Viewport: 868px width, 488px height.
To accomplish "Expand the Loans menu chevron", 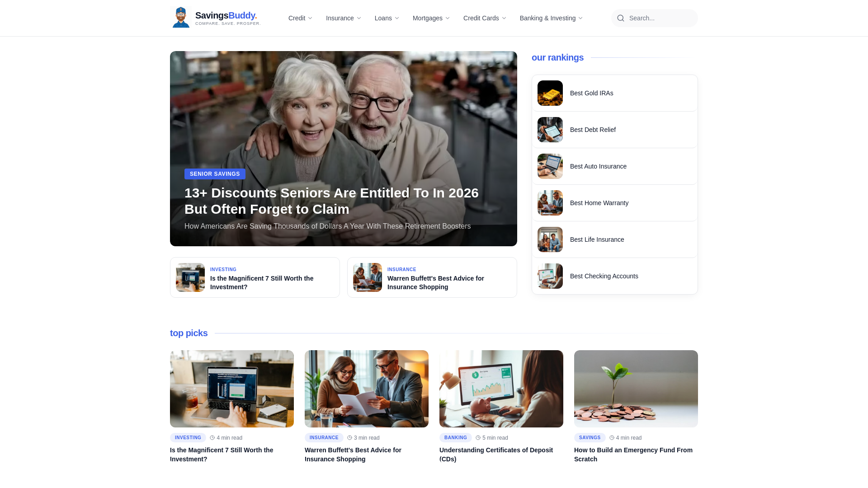I will [397, 18].
